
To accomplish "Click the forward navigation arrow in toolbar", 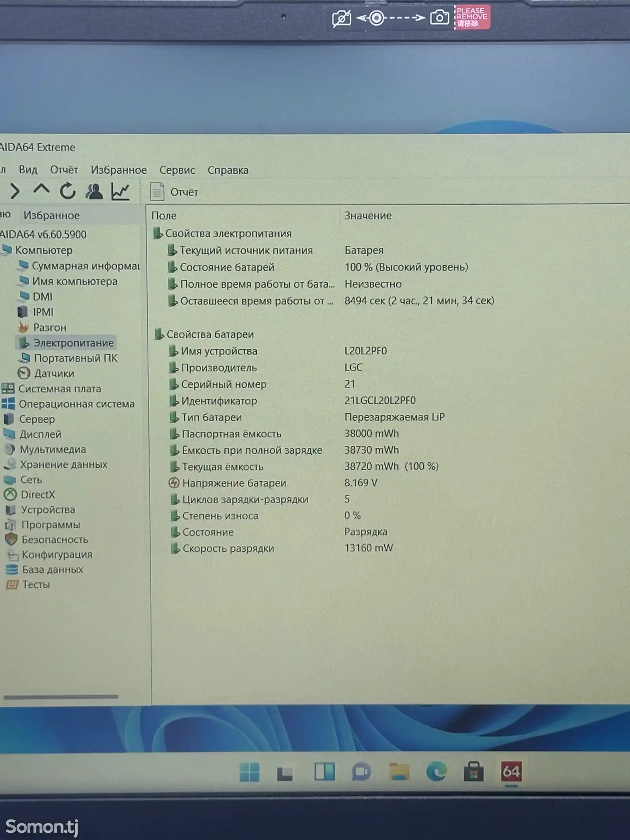I will [15, 191].
